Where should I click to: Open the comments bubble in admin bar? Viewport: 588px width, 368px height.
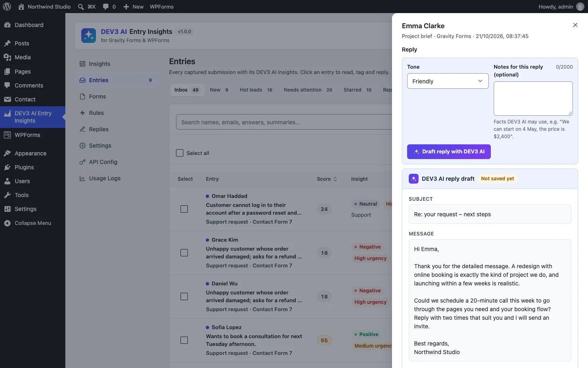106,7
